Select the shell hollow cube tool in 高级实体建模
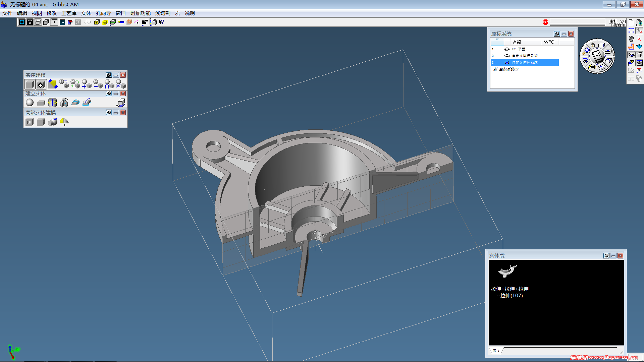The height and width of the screenshot is (362, 644). click(30, 122)
